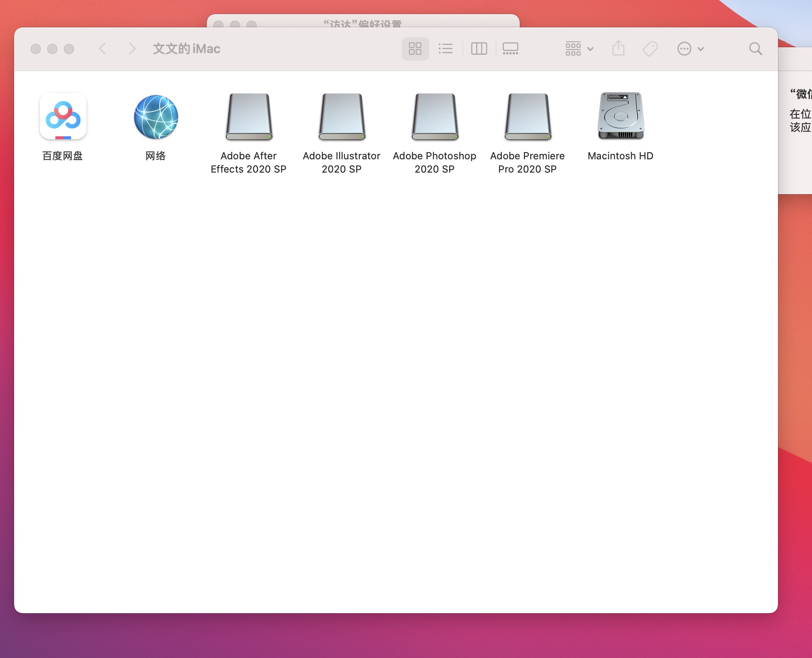The image size is (812, 658).
Task: Click the 访达 preferences window title bar
Action: (362, 22)
